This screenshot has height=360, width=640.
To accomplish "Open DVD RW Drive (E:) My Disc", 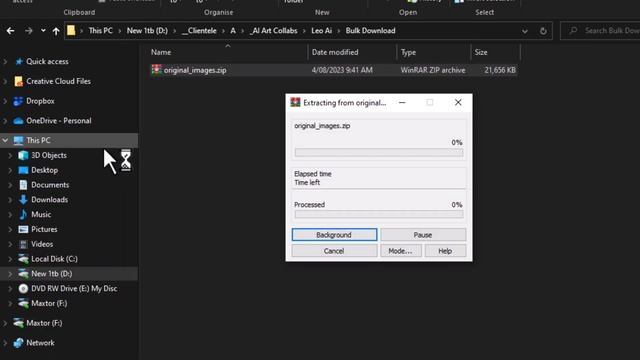I will [x=74, y=289].
